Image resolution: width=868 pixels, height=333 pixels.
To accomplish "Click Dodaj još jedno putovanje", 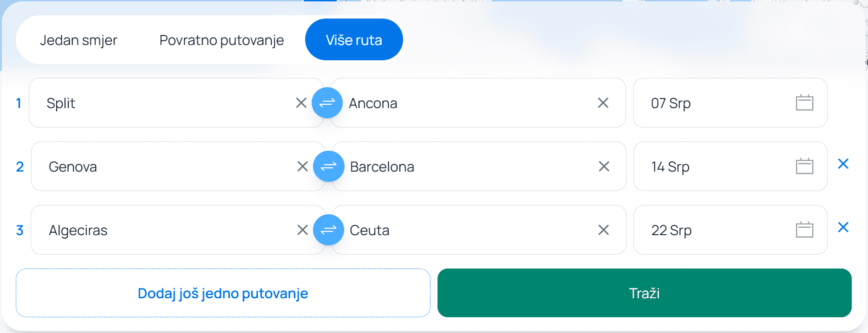I will coord(223,293).
